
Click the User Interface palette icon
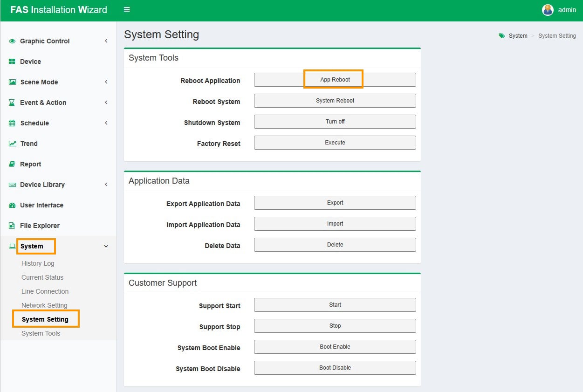coord(12,205)
